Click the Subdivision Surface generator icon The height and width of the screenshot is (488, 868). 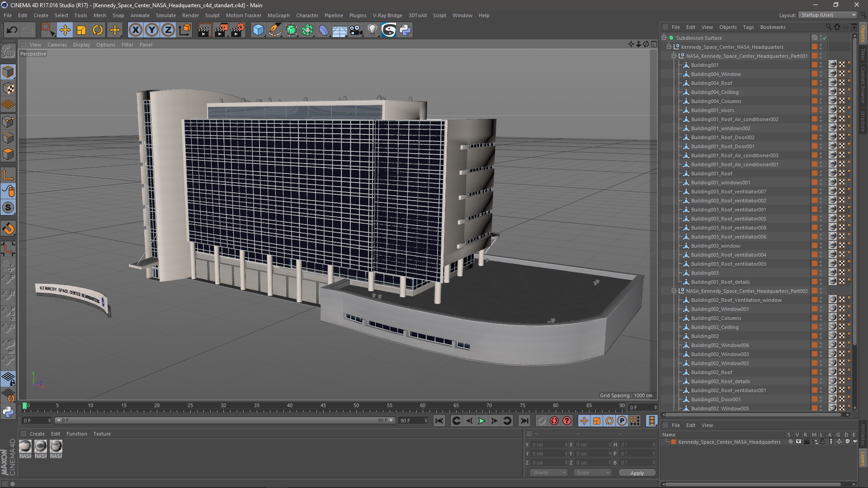pyautogui.click(x=291, y=30)
